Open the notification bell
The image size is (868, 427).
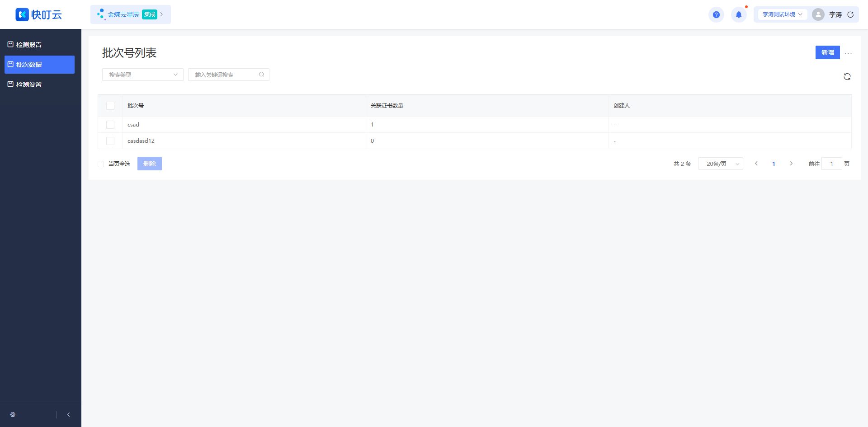(739, 14)
